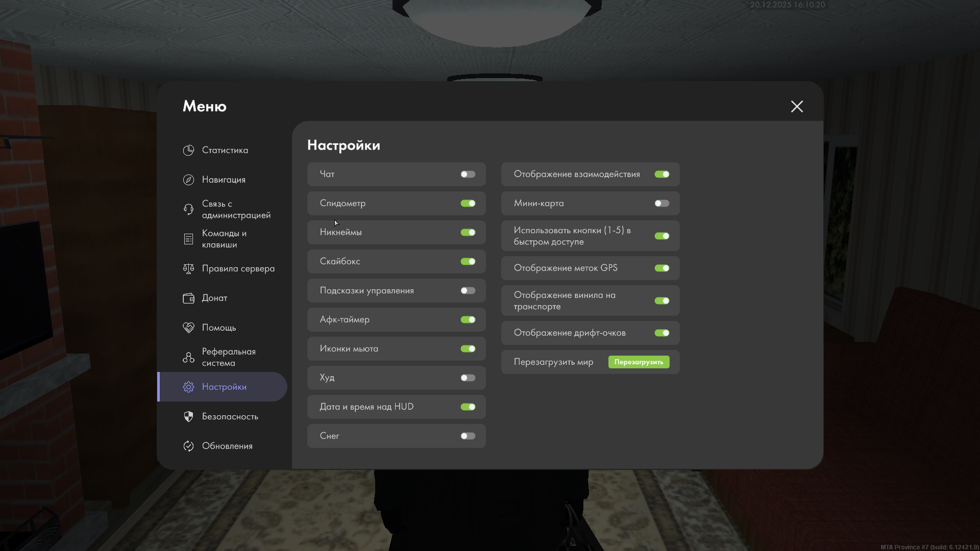The image size is (980, 551).
Task: Switch off Отображение дрифт-очков
Action: (661, 333)
